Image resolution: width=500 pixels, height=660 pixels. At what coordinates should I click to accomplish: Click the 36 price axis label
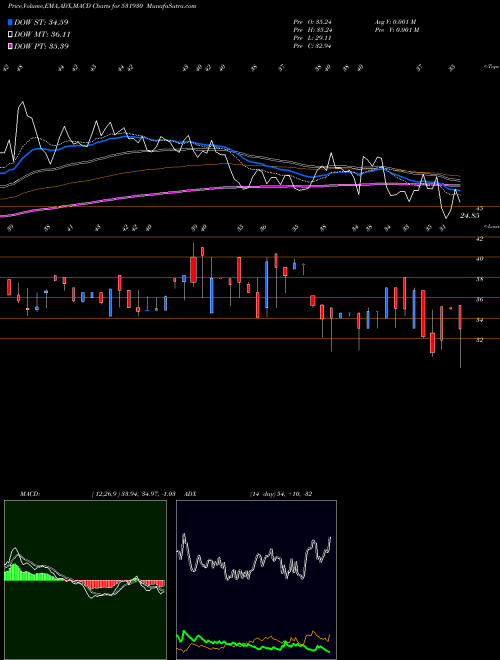tap(479, 300)
